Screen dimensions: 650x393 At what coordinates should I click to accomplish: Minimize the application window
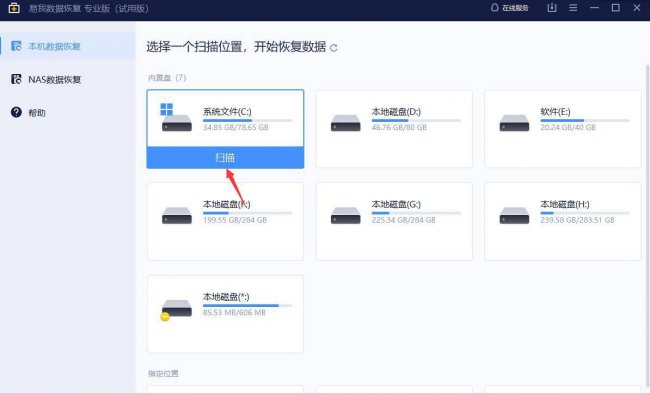pyautogui.click(x=594, y=8)
